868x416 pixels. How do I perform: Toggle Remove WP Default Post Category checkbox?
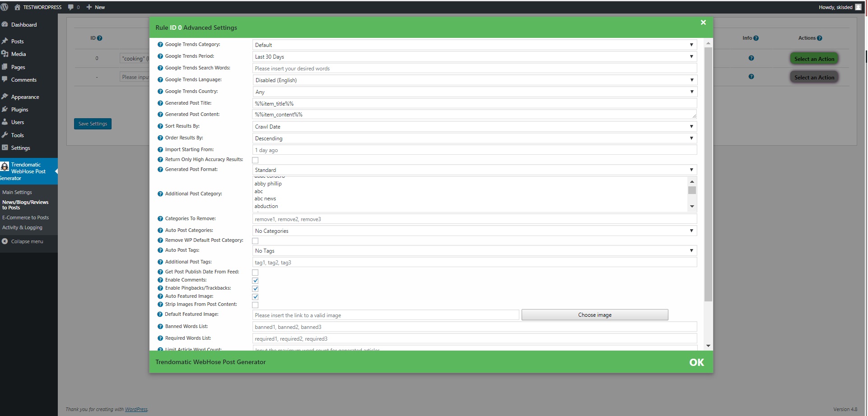coord(255,241)
